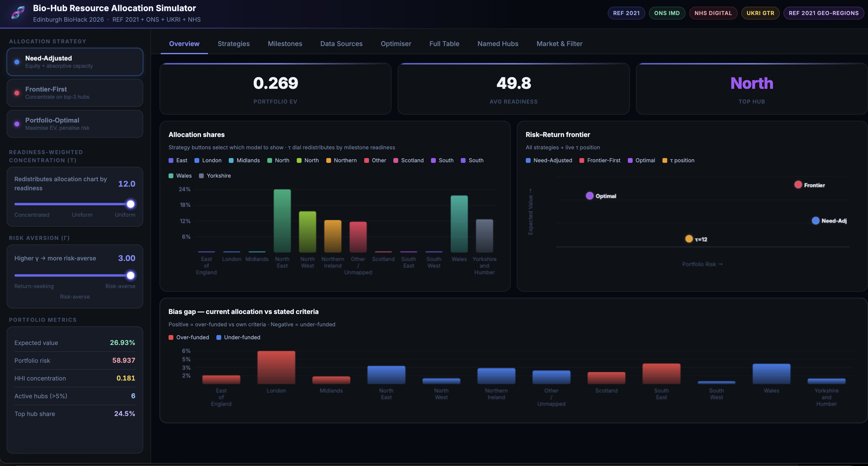868x466 pixels.
Task: Select the Frontier-First strategy option
Action: pyautogui.click(x=75, y=93)
